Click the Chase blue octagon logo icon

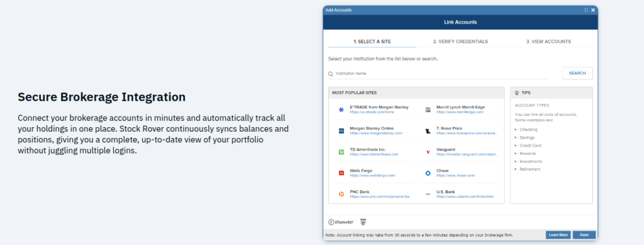428,173
